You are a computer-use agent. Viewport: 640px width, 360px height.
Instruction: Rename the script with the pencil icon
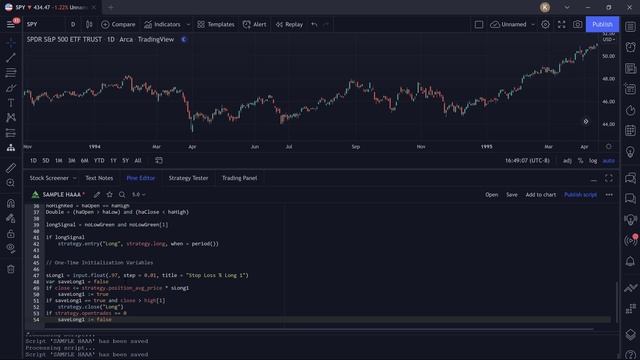[97, 195]
